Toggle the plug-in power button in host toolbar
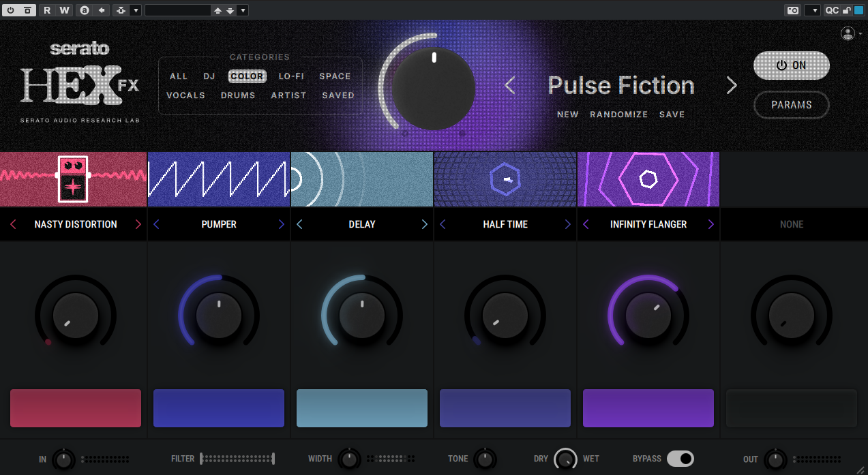Viewport: 868px width, 475px height. [10, 10]
